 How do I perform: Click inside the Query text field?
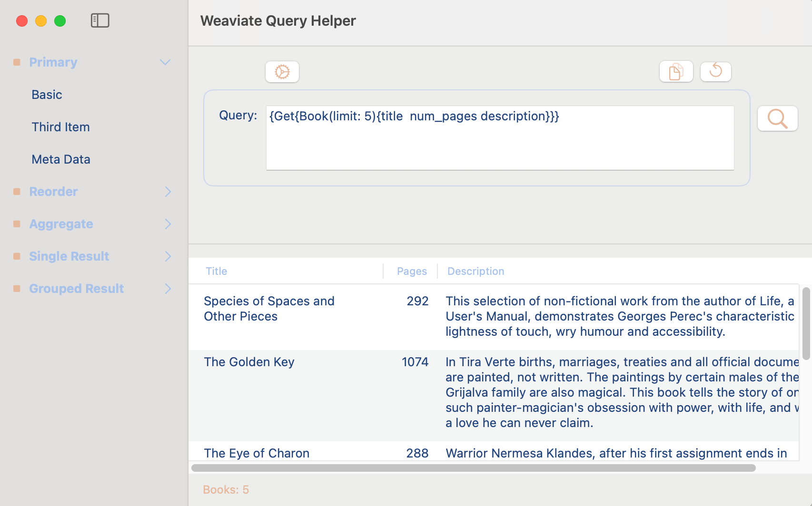click(500, 138)
